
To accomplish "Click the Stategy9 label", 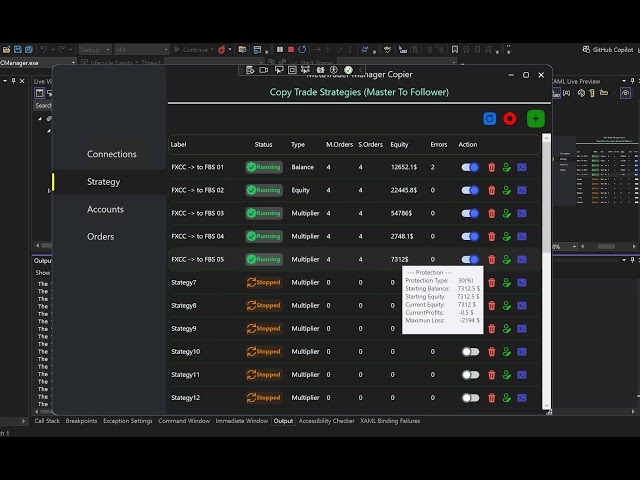I will 184,329.
